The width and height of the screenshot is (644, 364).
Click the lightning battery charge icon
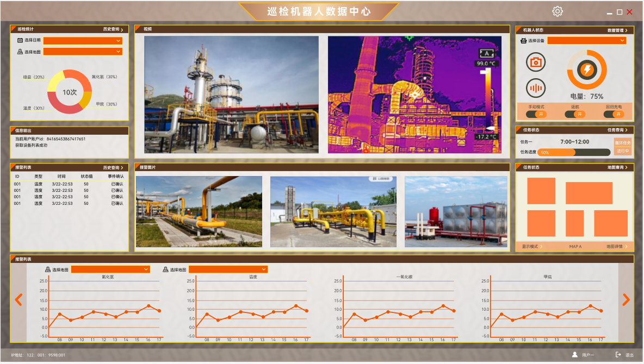587,70
